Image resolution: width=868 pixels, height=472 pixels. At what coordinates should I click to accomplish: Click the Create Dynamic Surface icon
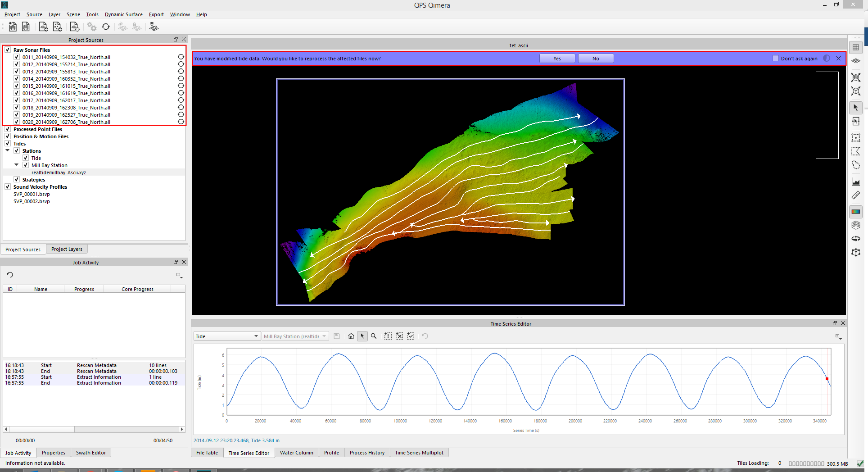pyautogui.click(x=154, y=27)
